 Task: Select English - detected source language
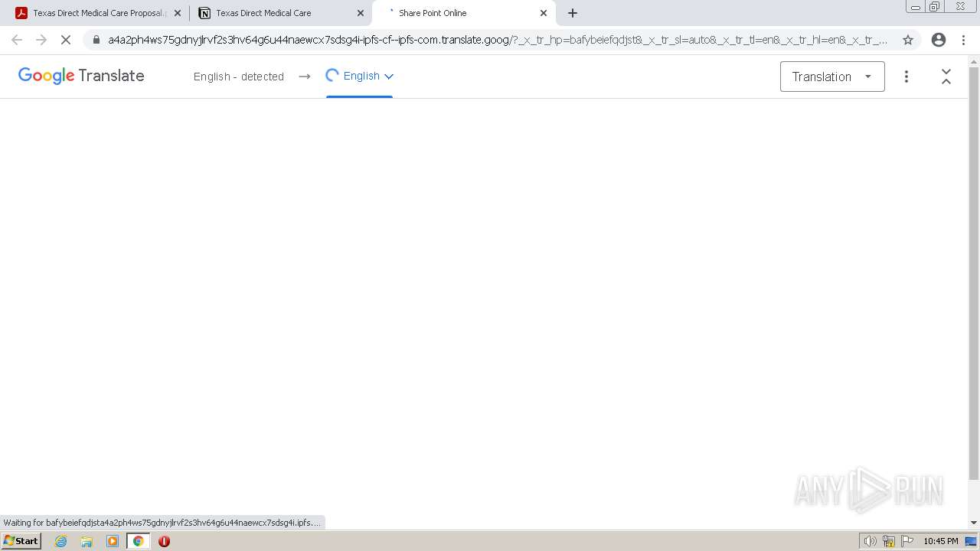239,77
